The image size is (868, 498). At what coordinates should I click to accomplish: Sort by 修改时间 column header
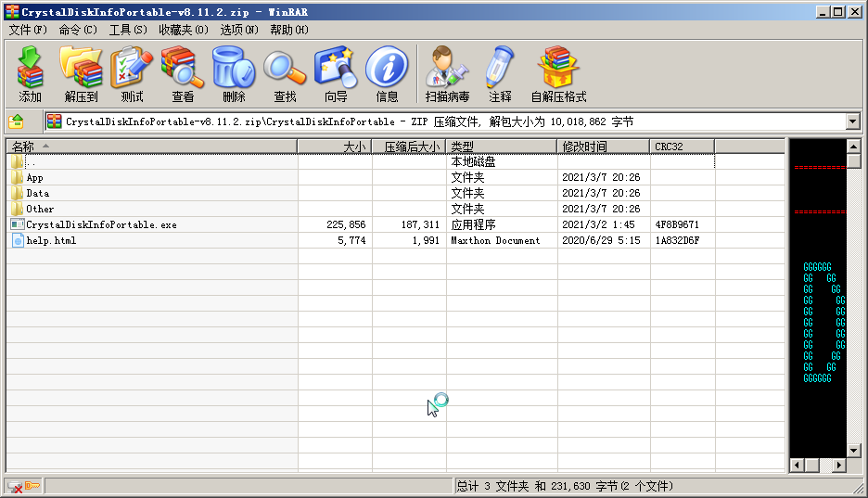pos(603,147)
